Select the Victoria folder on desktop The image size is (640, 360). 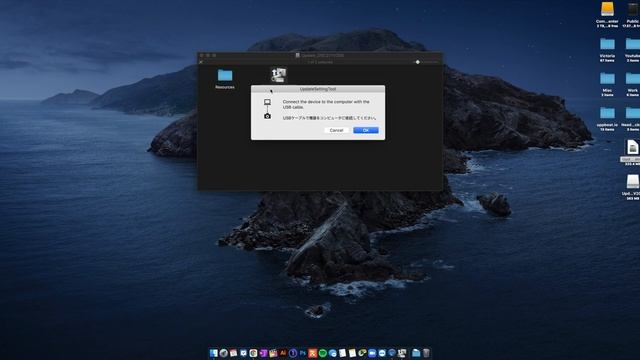[607, 44]
